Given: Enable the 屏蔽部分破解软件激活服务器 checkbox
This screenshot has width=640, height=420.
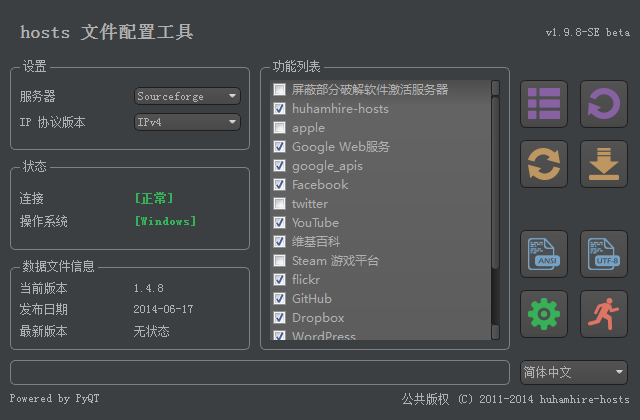Looking at the screenshot, I should [280, 89].
